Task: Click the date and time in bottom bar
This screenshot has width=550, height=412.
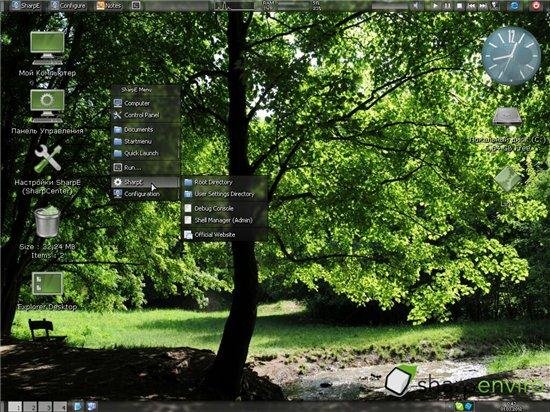Action: tap(511, 407)
